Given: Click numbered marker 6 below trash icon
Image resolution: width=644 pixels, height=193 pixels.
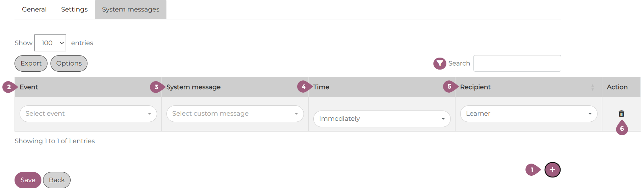Looking at the screenshot, I should pyautogui.click(x=622, y=129).
